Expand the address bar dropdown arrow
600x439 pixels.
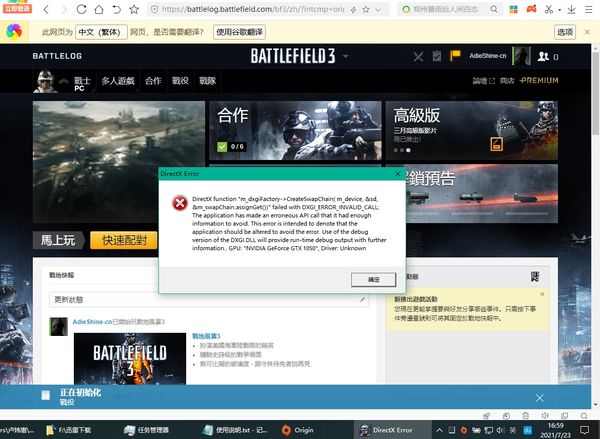pos(378,10)
